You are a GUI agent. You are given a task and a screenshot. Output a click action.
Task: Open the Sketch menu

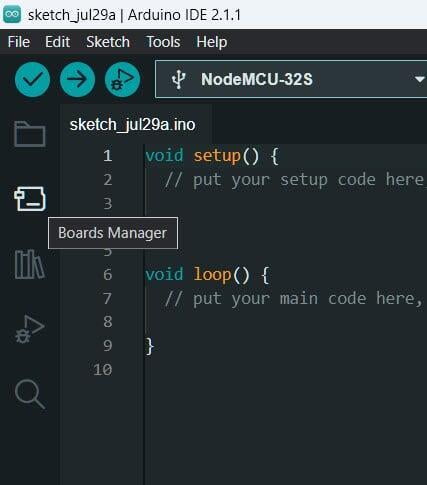(x=108, y=42)
